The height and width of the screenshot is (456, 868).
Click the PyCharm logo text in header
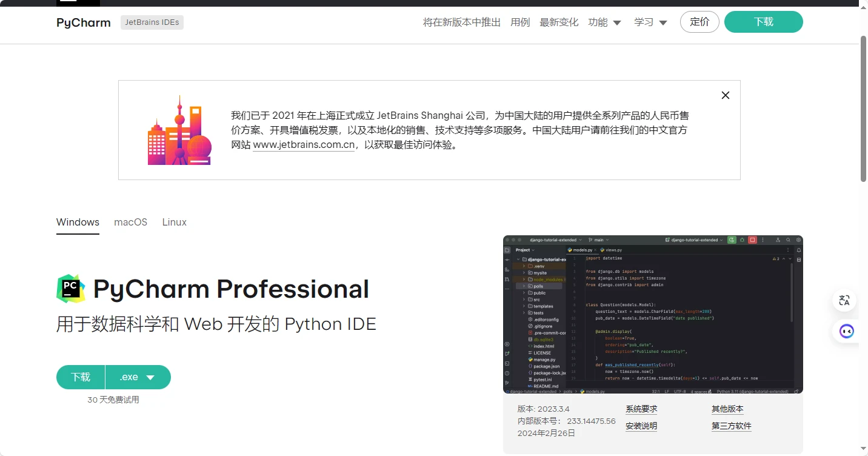tap(84, 22)
